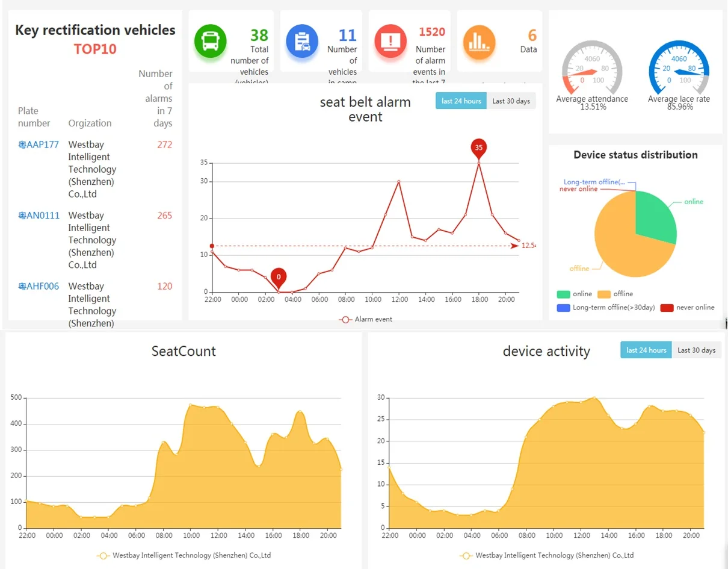Viewport: 728px width, 569px height.
Task: Select last 24 hours for seat belt alarms
Action: 461,101
